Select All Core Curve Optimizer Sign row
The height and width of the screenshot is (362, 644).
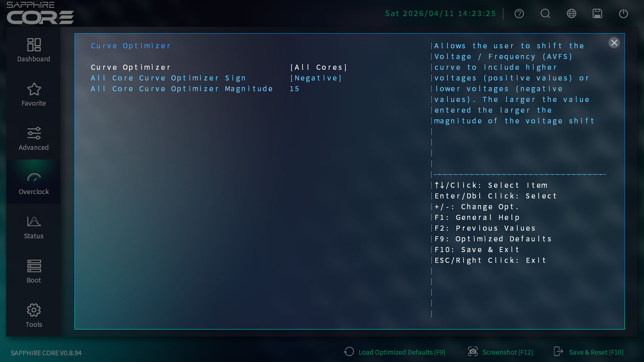[x=168, y=78]
